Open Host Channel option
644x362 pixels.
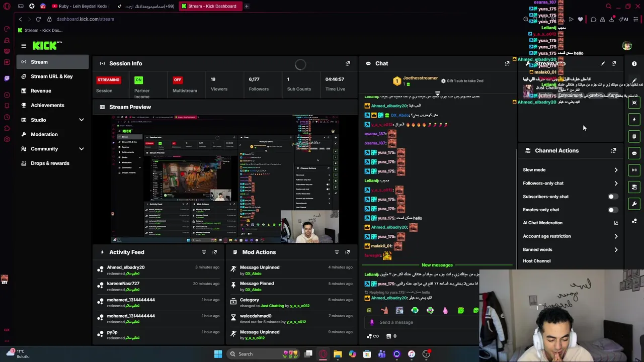(536, 261)
